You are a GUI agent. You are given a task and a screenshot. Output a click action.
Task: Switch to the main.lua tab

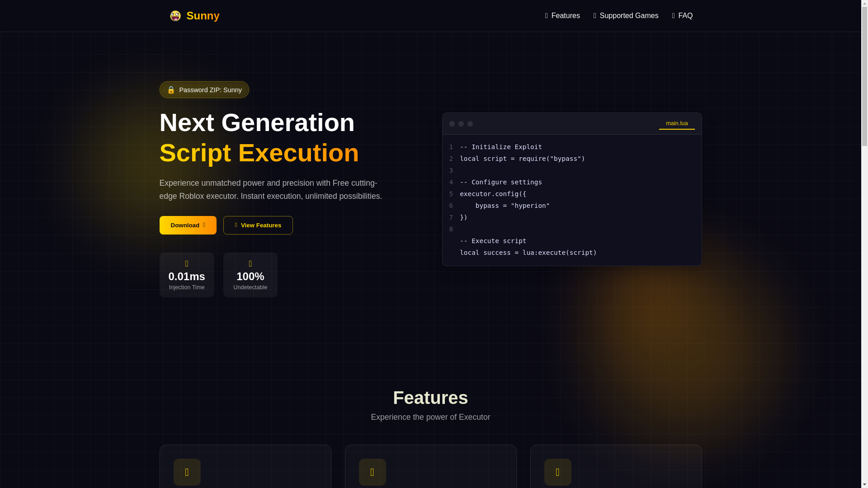pos(676,123)
